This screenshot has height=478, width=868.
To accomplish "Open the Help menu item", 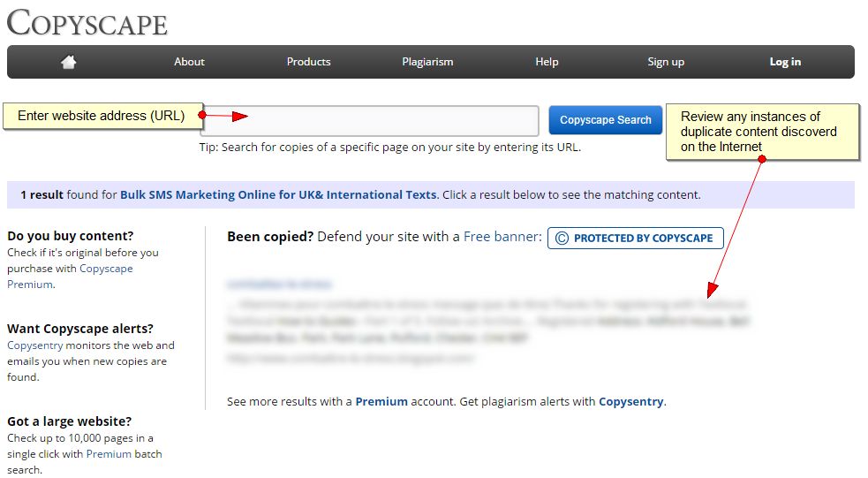I will (x=547, y=62).
